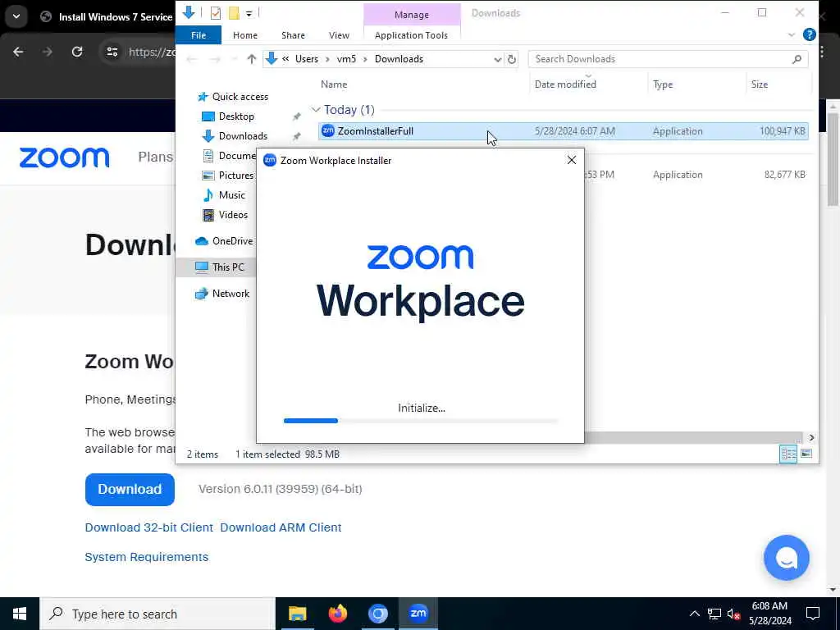Open Downloads in navigation pane

click(x=243, y=136)
